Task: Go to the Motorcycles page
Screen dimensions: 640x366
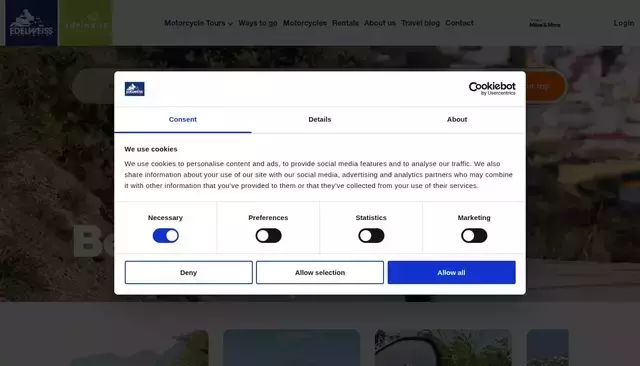Action: coord(305,23)
